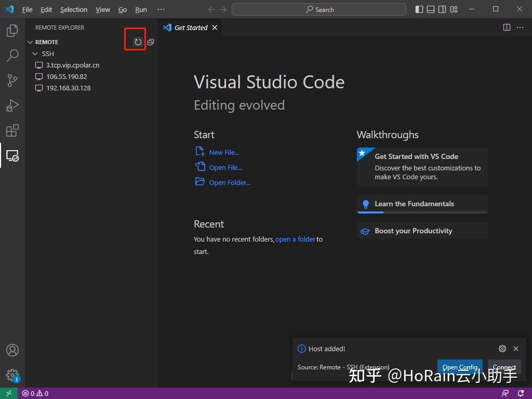Open the Explorer view in activity bar
Viewport: 532px width, 399px height.
[12, 31]
